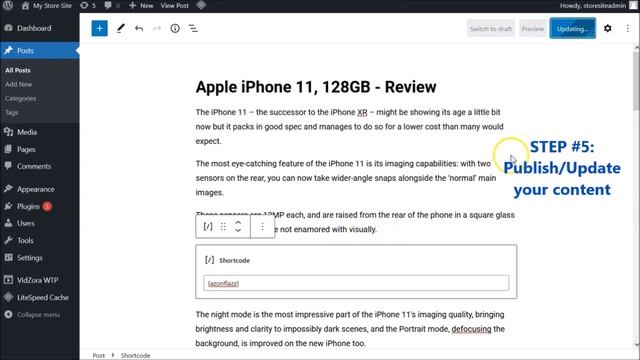Open the Tools menu in sidebar
The height and width of the screenshot is (360, 640).
coord(40,240)
